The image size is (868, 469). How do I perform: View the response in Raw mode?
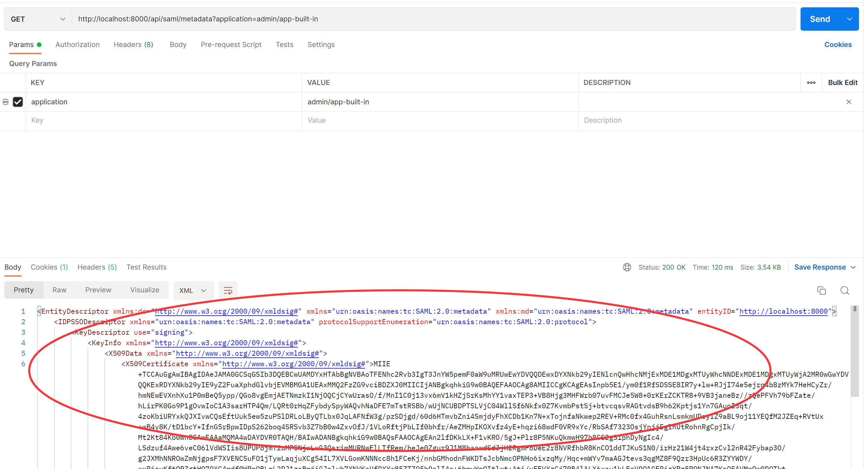coord(59,290)
